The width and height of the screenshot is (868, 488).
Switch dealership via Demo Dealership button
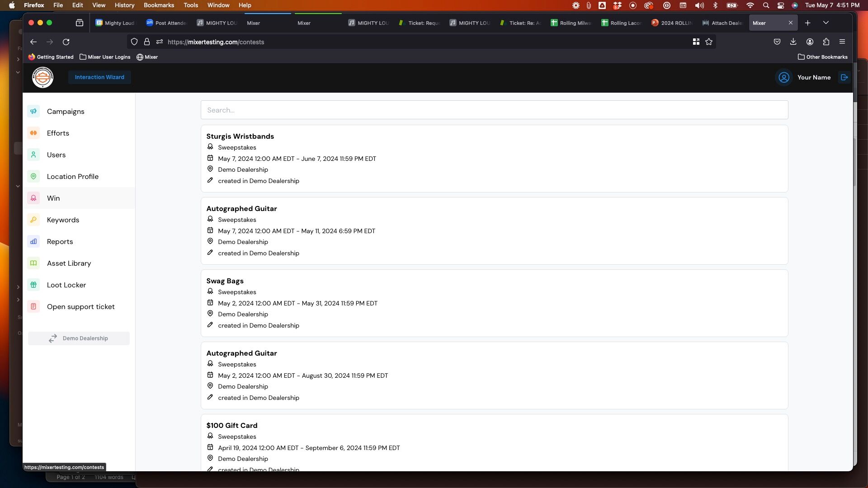point(79,338)
